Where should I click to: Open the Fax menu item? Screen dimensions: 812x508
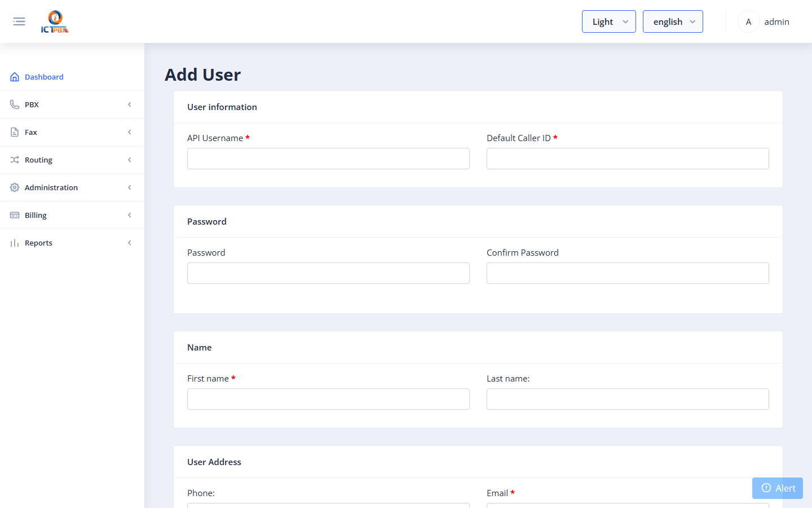pos(72,132)
